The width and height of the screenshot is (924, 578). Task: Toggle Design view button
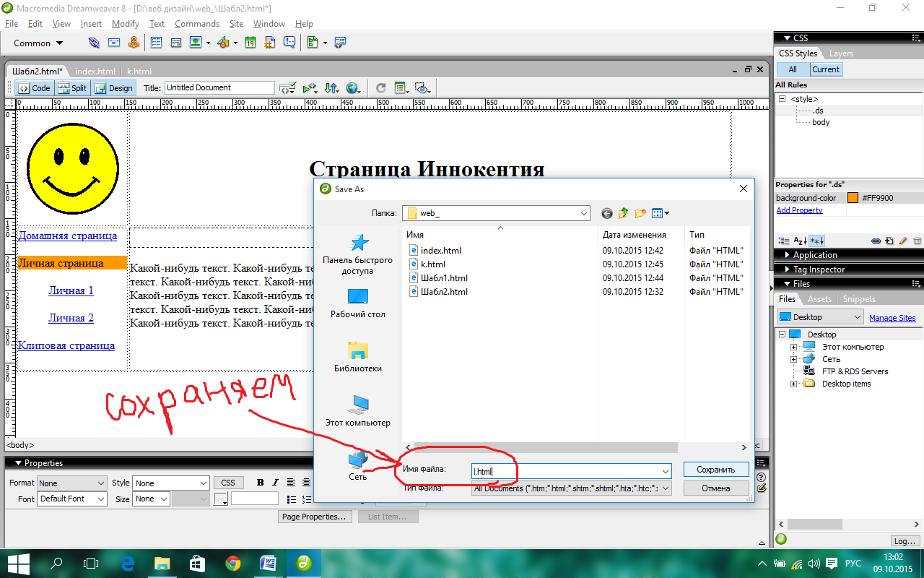(x=114, y=88)
